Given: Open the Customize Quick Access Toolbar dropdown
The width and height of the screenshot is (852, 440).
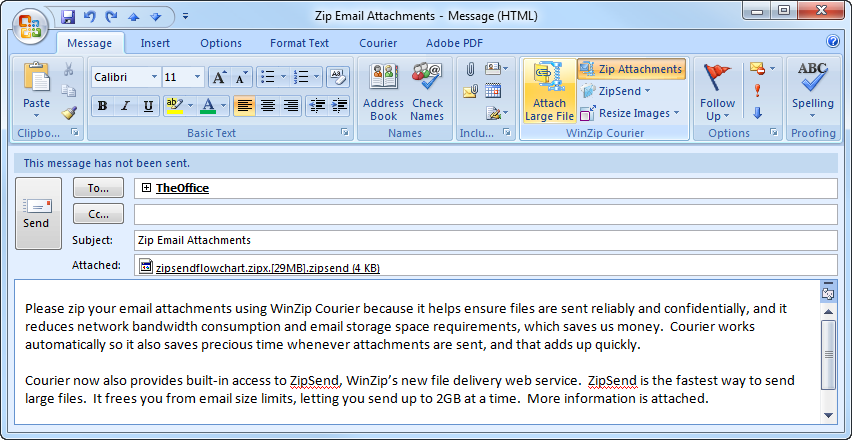Looking at the screenshot, I should (x=185, y=16).
